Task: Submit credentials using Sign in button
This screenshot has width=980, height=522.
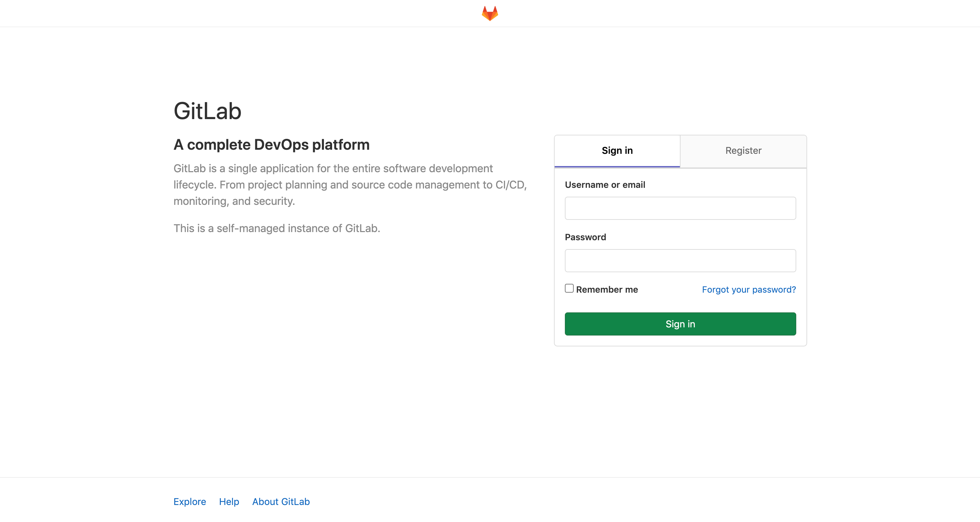Action: click(x=680, y=324)
